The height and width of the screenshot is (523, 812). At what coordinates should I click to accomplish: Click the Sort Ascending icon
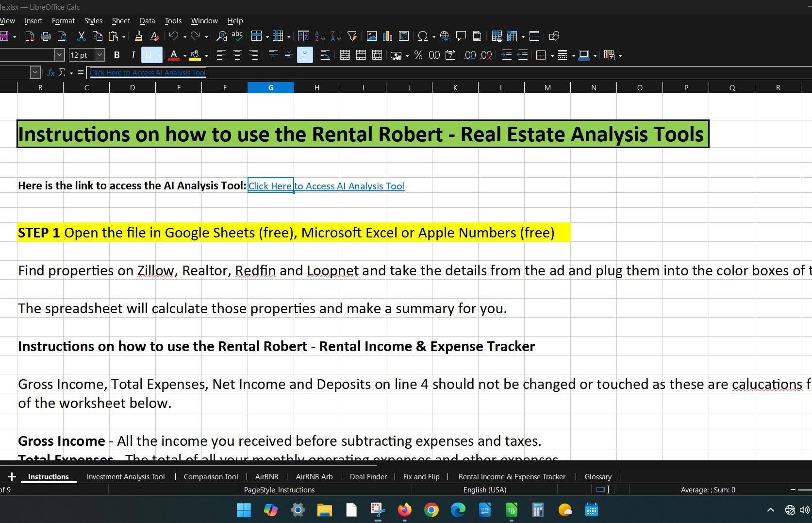point(320,36)
